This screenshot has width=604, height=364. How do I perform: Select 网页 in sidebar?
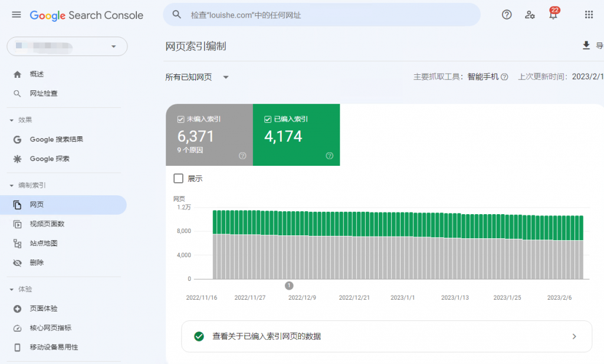tap(64, 205)
